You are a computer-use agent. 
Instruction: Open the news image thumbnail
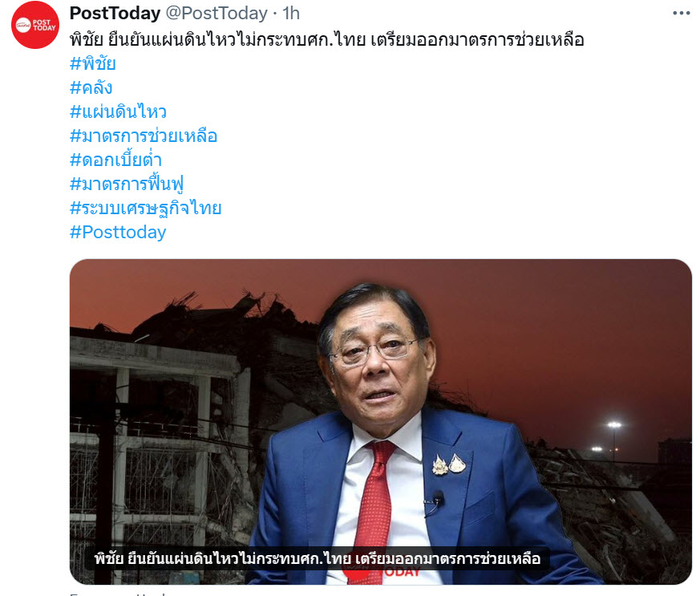coord(381,421)
